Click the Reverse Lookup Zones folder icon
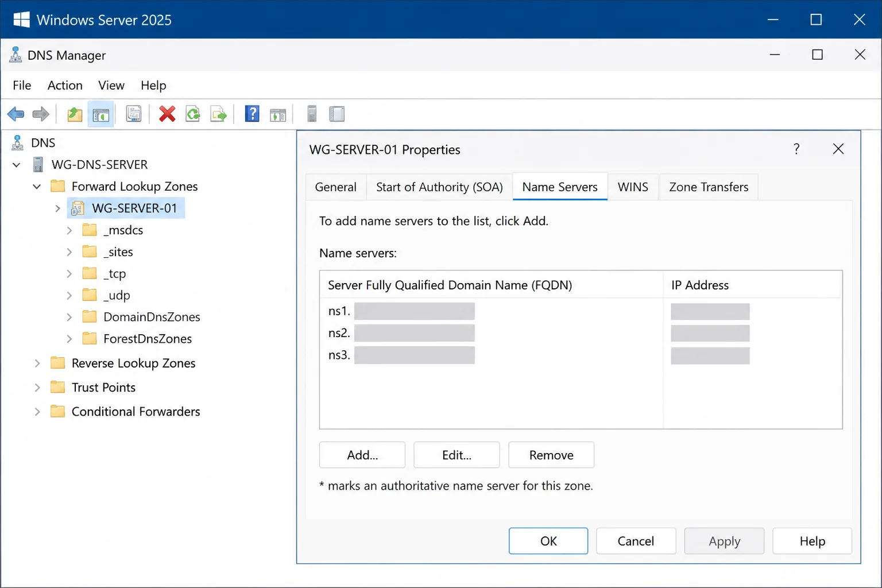 [x=57, y=363]
